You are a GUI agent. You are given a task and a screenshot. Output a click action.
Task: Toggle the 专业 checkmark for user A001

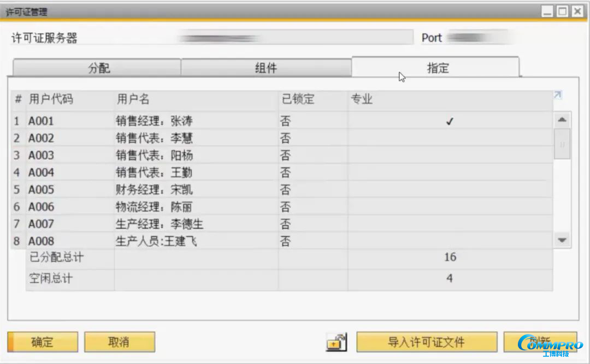(449, 121)
